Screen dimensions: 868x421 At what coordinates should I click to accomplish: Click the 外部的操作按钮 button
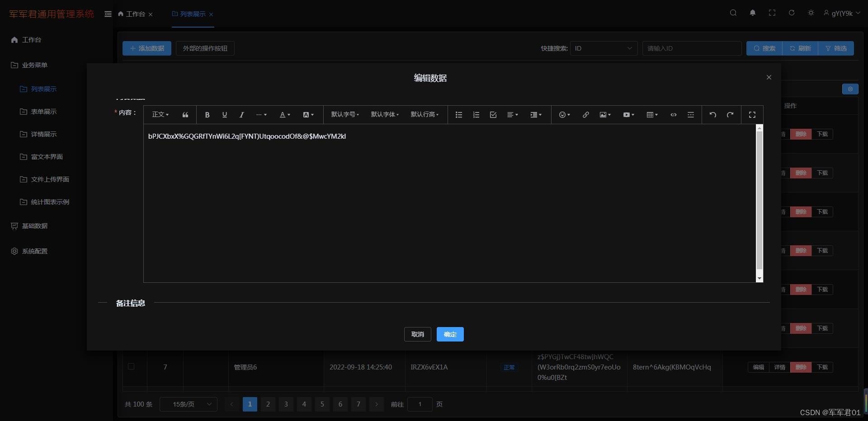click(x=205, y=48)
